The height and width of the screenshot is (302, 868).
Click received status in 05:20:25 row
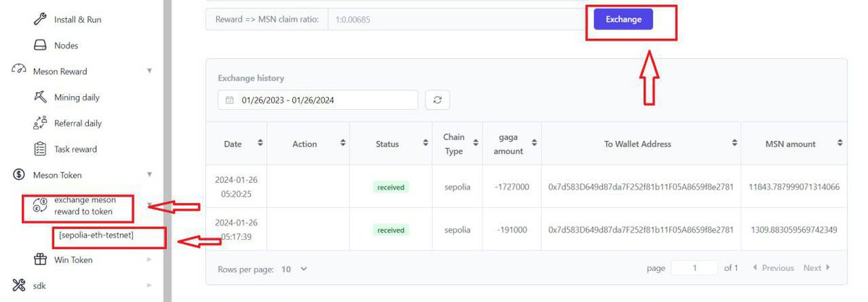click(x=391, y=187)
